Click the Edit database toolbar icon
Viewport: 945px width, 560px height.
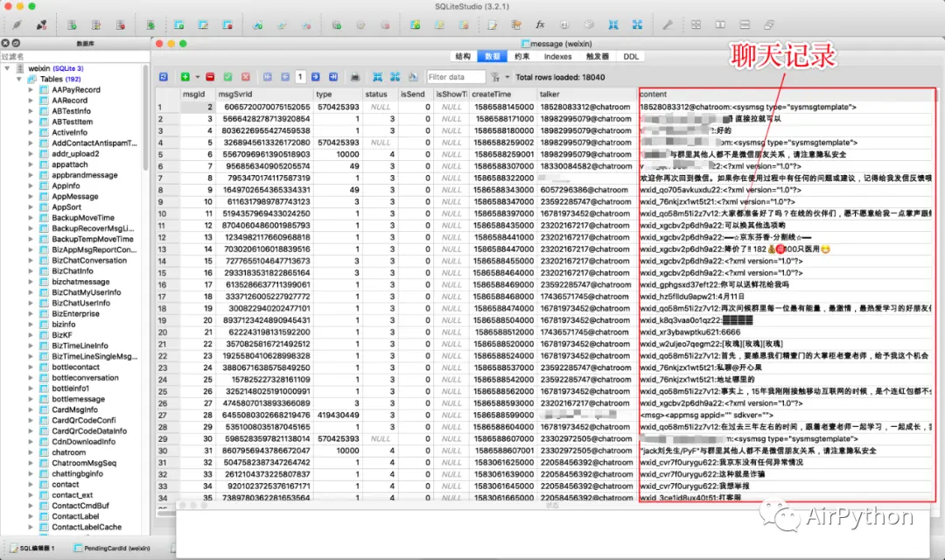click(x=96, y=25)
